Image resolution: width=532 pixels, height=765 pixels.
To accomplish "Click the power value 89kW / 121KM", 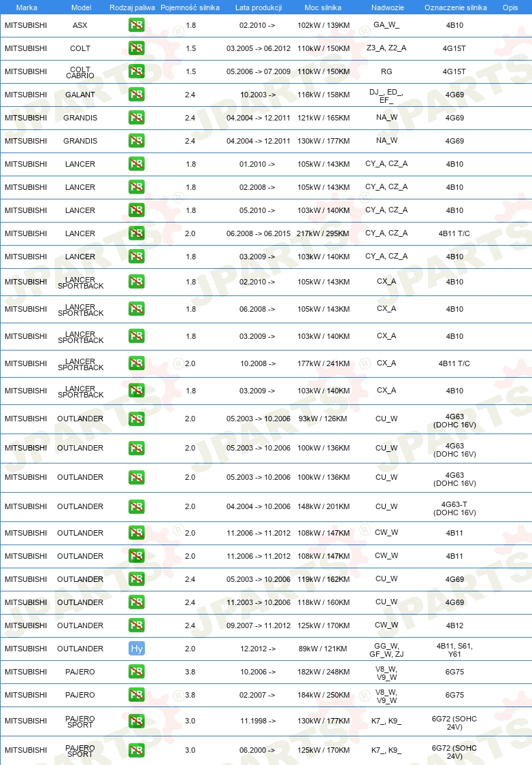I will pyautogui.click(x=323, y=649).
